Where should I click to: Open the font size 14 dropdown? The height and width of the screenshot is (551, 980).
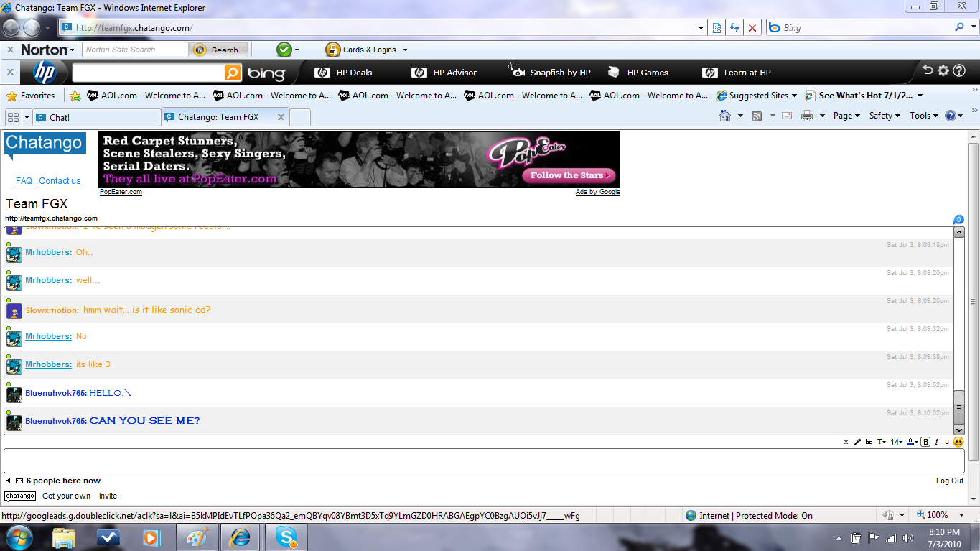(x=897, y=443)
